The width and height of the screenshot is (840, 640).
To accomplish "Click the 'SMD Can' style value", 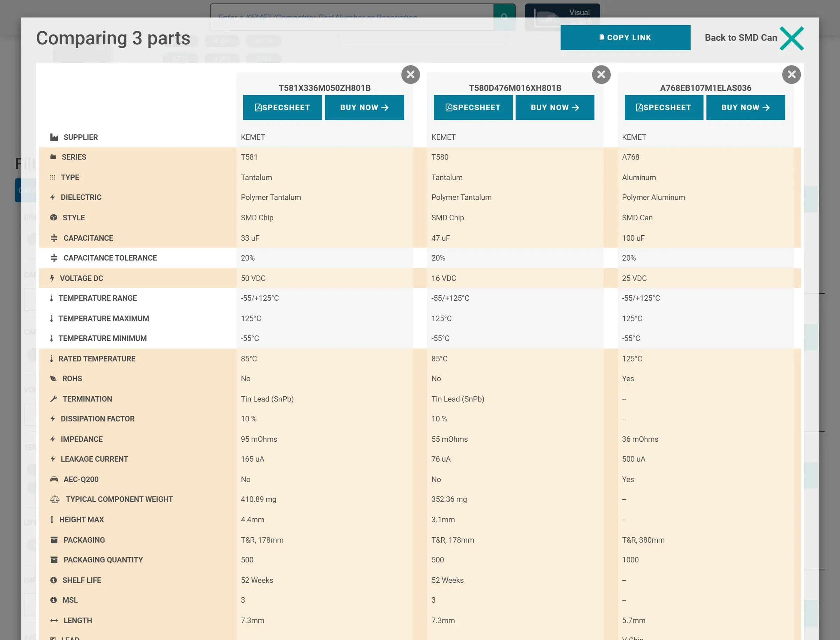I will [x=637, y=218].
